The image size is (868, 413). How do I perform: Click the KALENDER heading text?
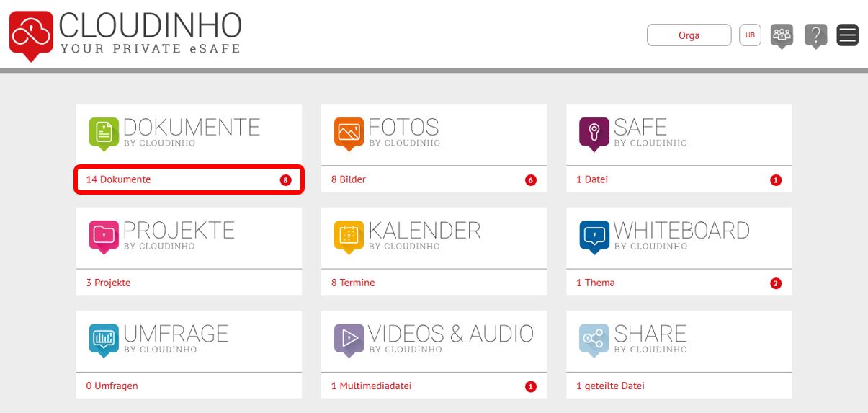424,230
